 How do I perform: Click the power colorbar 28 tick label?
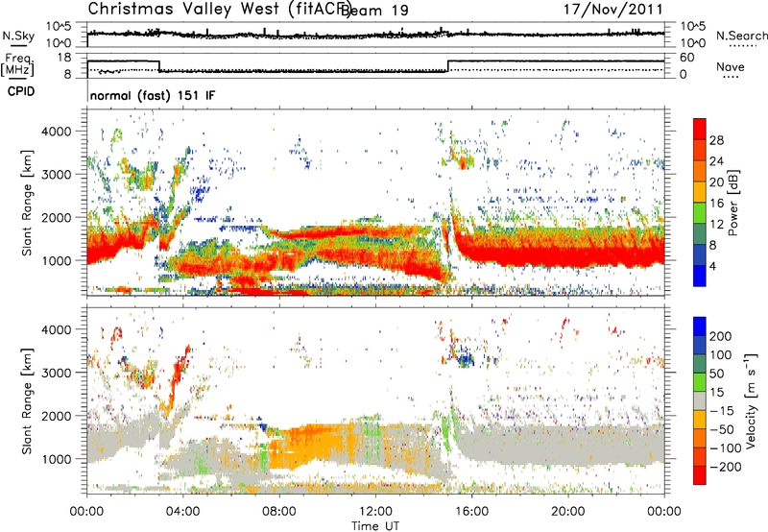716,140
